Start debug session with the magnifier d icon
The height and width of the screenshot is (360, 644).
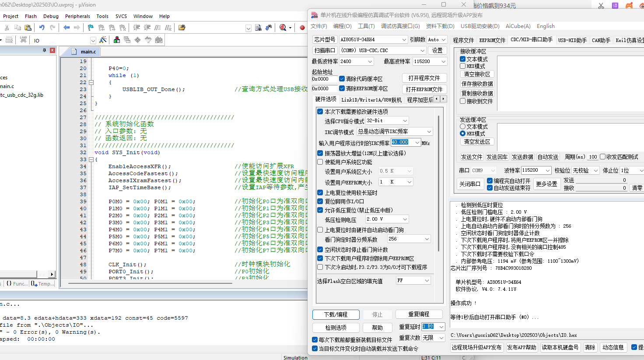[x=283, y=28]
